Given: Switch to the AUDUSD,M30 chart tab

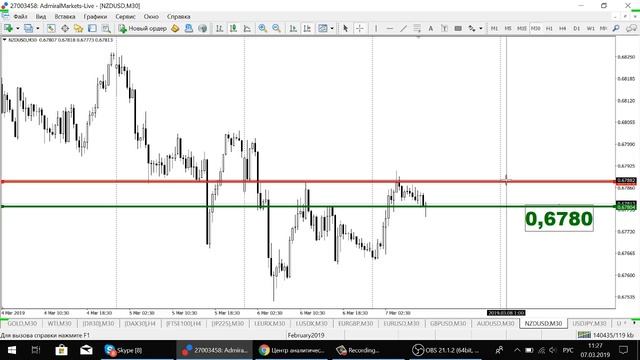Looking at the screenshot, I should click(x=495, y=323).
